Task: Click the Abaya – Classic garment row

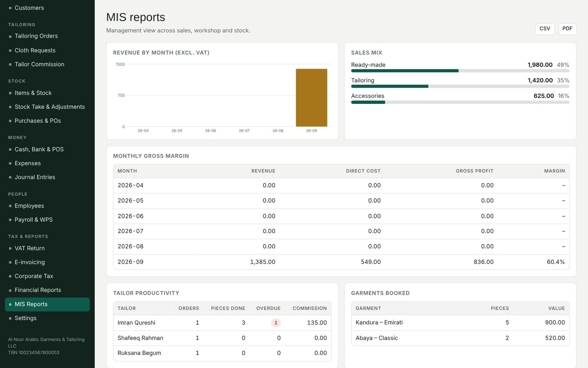Action: click(x=460, y=338)
